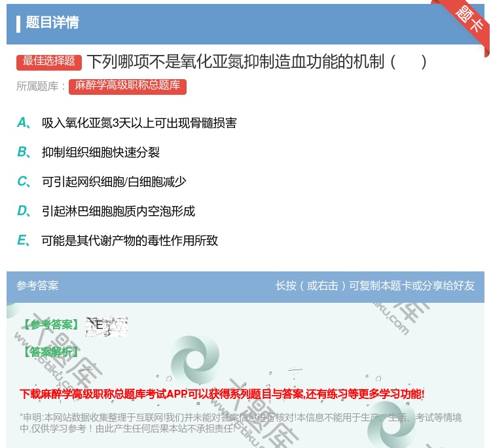Viewport: 491px width, 448px height.
Task: Click the green 【参考答案】 label
Action: 51,325
